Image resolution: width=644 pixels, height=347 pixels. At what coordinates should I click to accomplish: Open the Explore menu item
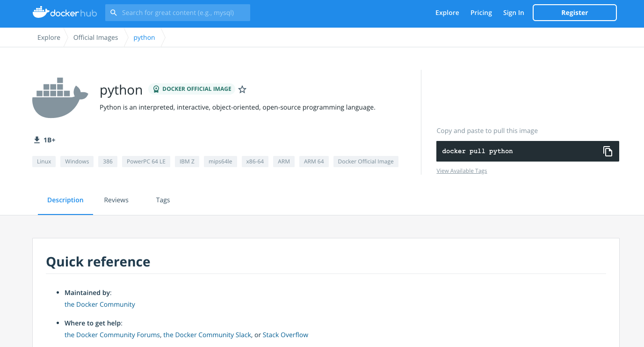coord(447,13)
